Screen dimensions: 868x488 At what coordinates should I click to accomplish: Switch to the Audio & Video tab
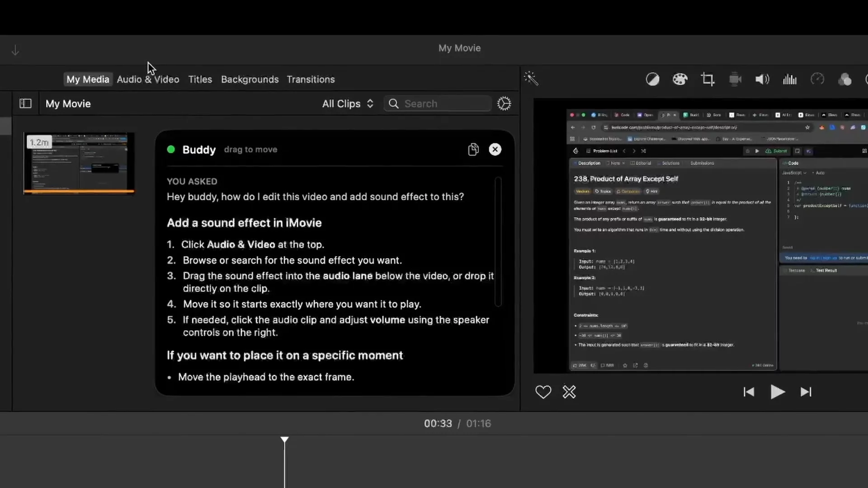[x=148, y=80]
